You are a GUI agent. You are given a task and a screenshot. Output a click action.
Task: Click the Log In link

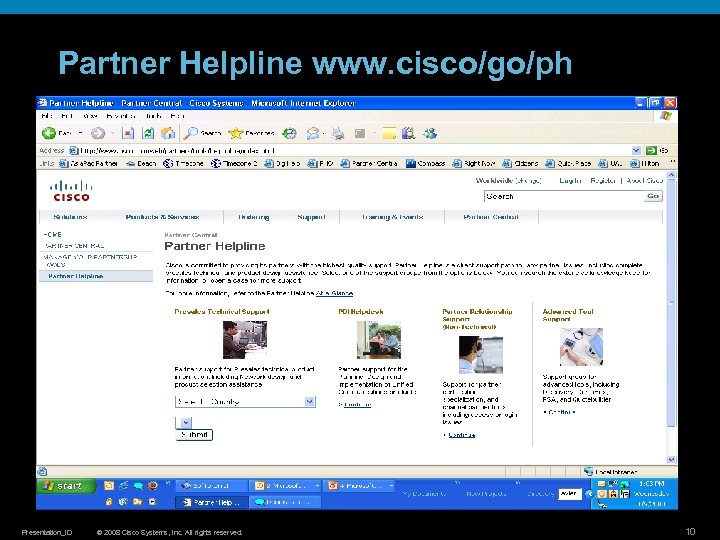click(x=570, y=180)
